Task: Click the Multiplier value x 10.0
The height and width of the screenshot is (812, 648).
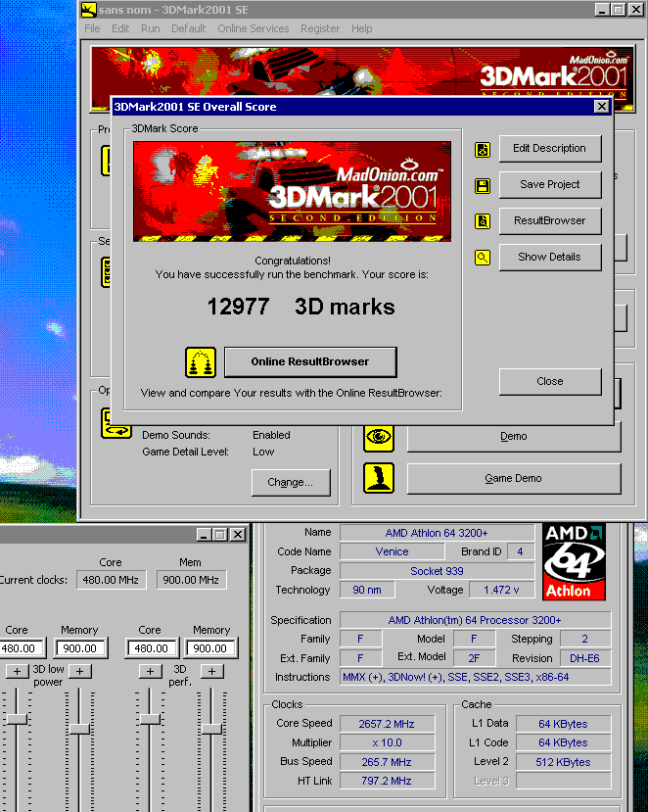Action: pos(387,742)
